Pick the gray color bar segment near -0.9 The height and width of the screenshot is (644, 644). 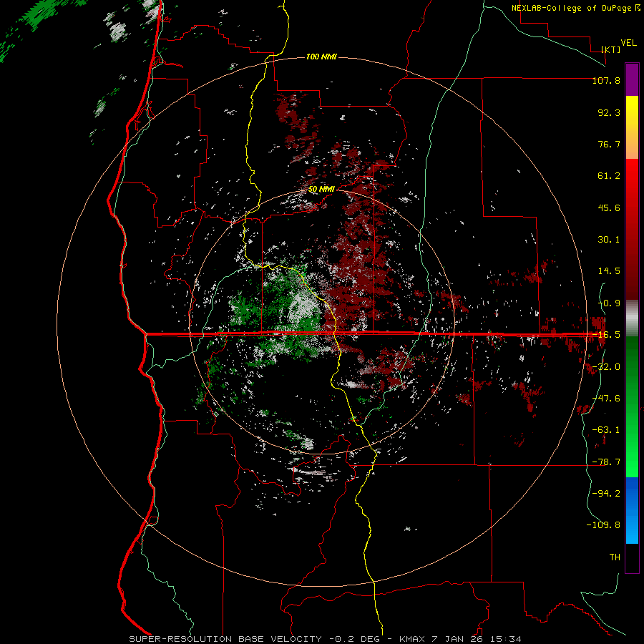pyautogui.click(x=632, y=318)
